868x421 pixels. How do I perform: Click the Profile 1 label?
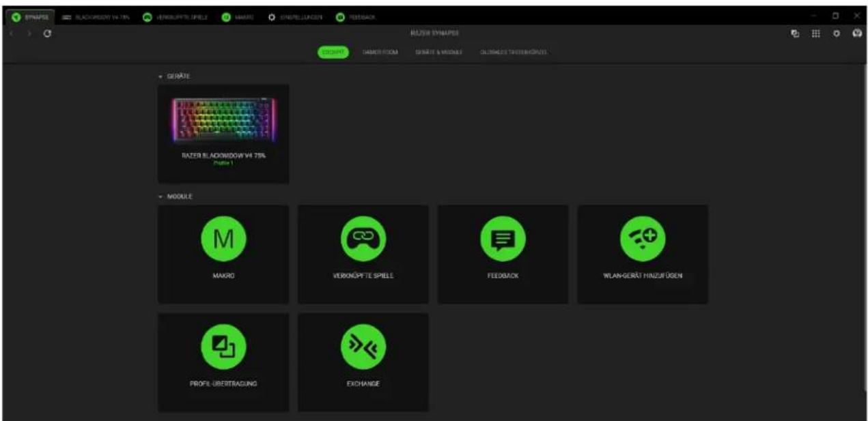[223, 163]
